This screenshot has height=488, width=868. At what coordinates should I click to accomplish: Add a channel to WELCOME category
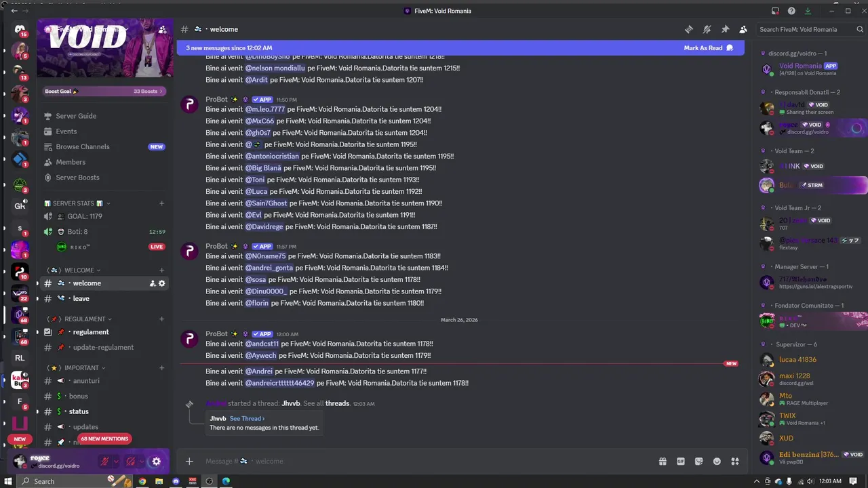[161, 270]
